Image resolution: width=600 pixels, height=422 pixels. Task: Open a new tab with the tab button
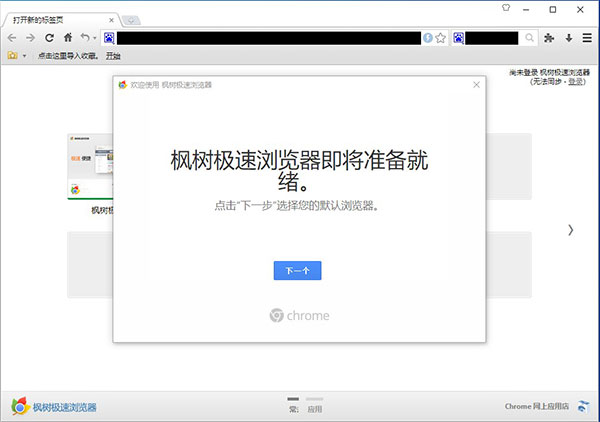coord(132,20)
